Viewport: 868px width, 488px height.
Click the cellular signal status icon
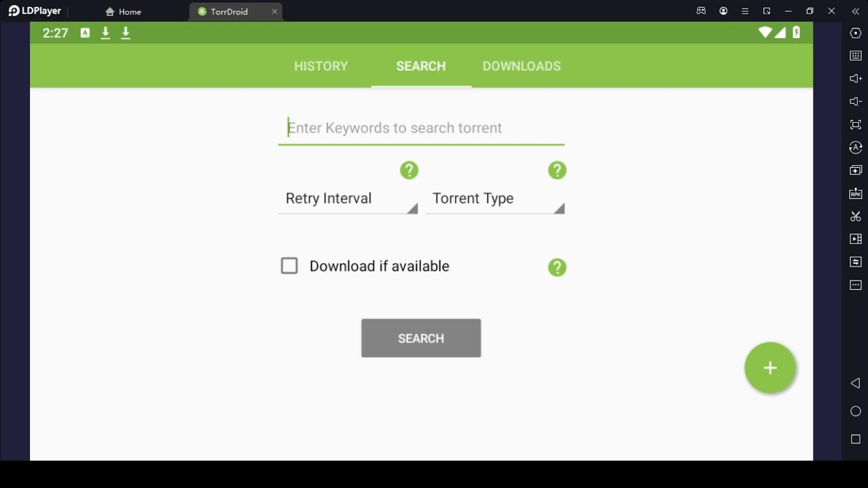(780, 33)
